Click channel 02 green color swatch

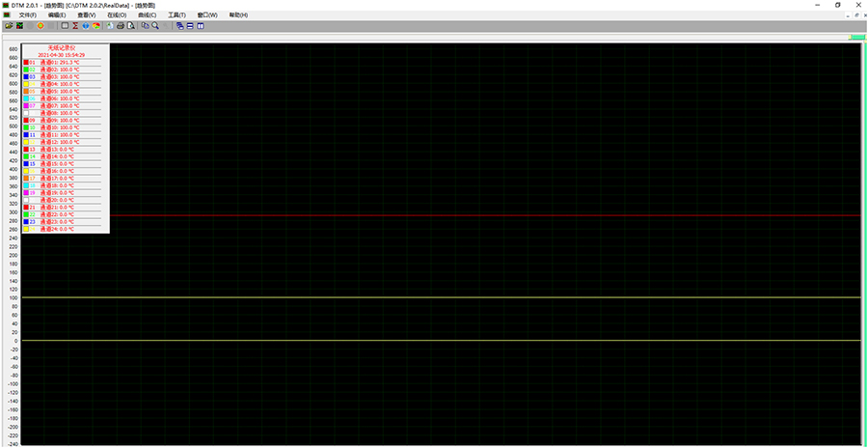click(x=26, y=70)
